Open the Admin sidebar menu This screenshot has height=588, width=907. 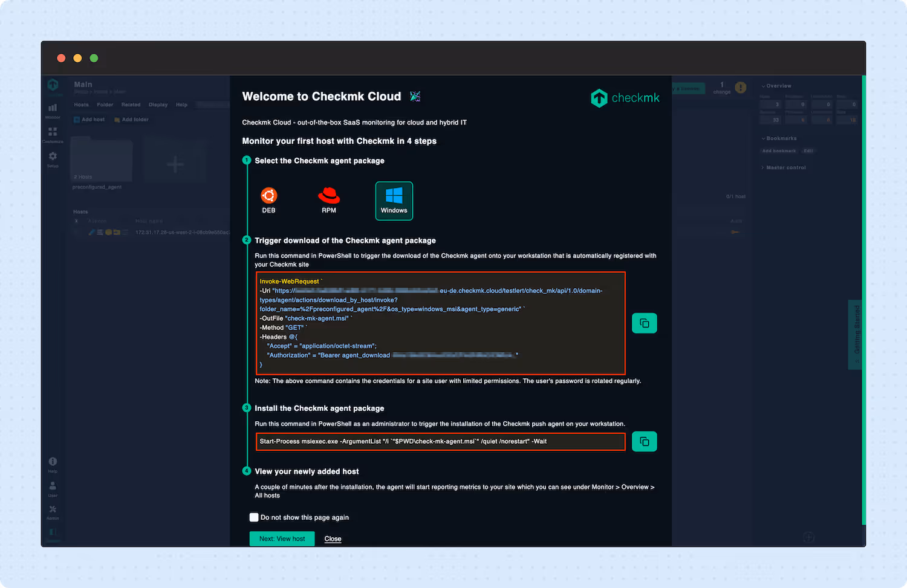(53, 512)
